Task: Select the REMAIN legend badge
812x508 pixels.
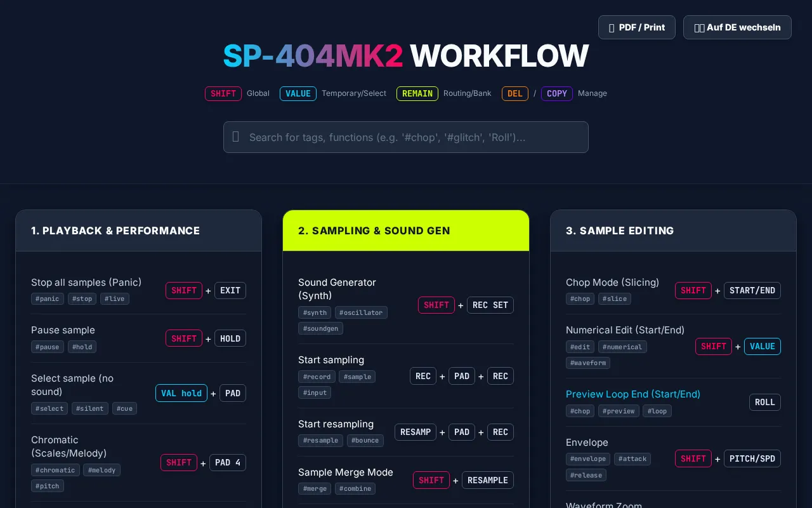Action: [x=417, y=93]
